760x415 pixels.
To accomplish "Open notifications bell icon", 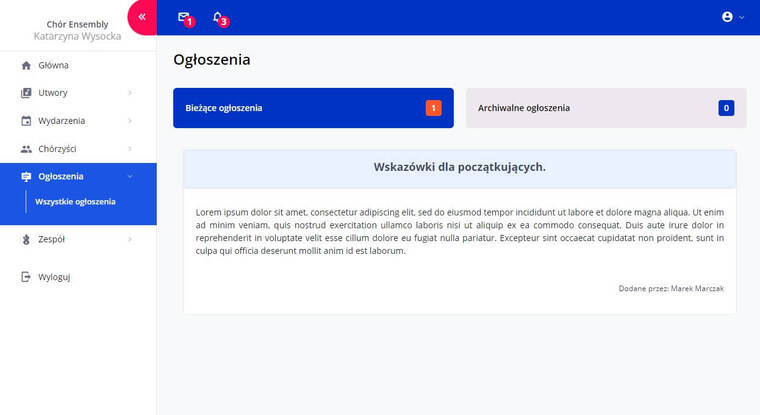I will [x=217, y=17].
